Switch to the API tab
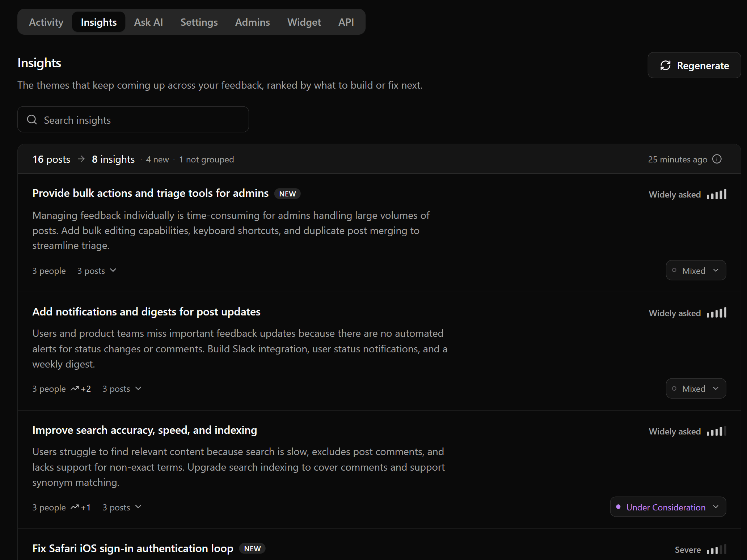This screenshot has height=560, width=747. pyautogui.click(x=346, y=22)
